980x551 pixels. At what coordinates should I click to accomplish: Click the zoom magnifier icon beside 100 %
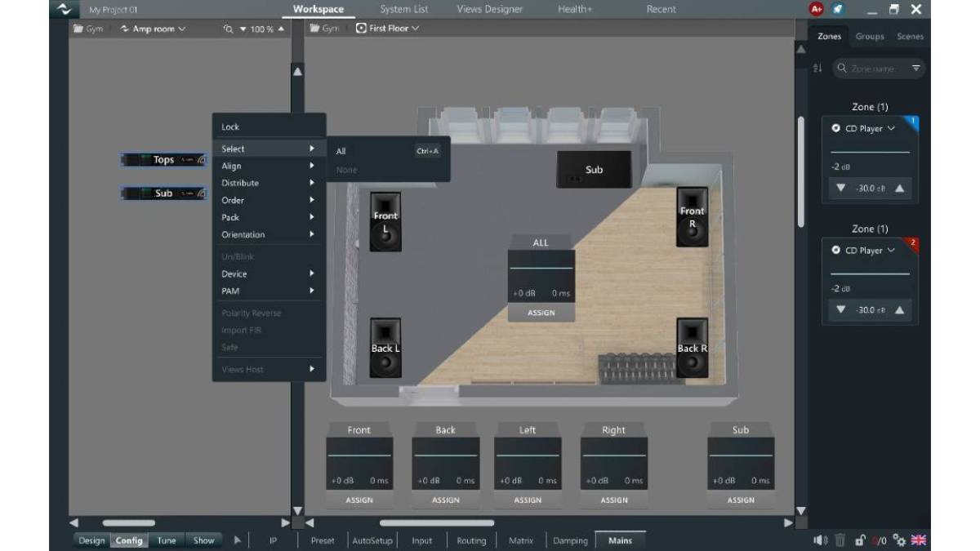click(229, 29)
